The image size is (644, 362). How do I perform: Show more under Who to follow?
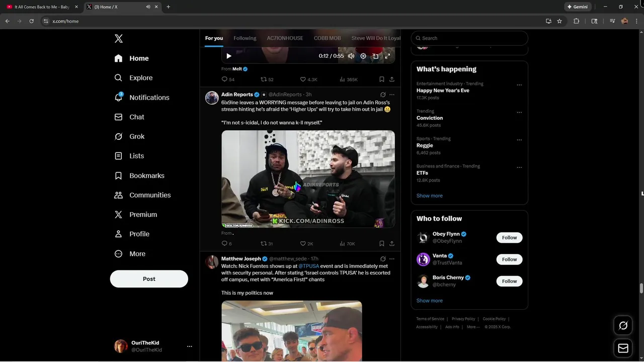tap(430, 301)
